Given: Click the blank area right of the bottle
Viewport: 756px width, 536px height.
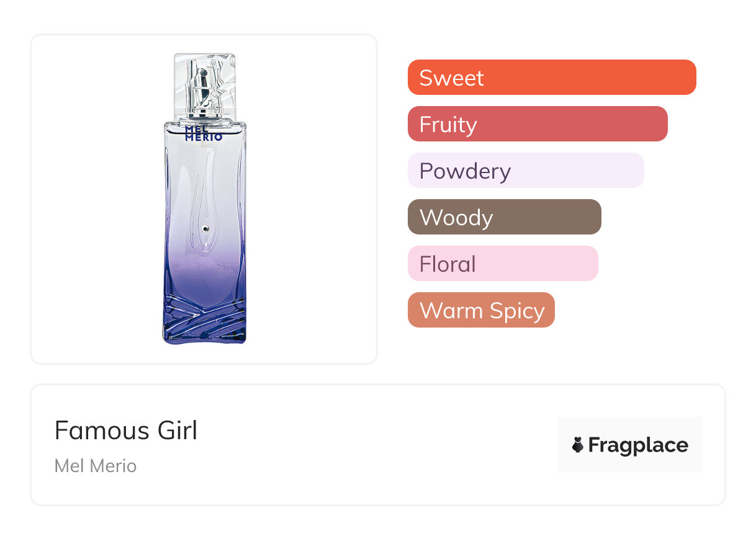Looking at the screenshot, I should pyautogui.click(x=310, y=199).
